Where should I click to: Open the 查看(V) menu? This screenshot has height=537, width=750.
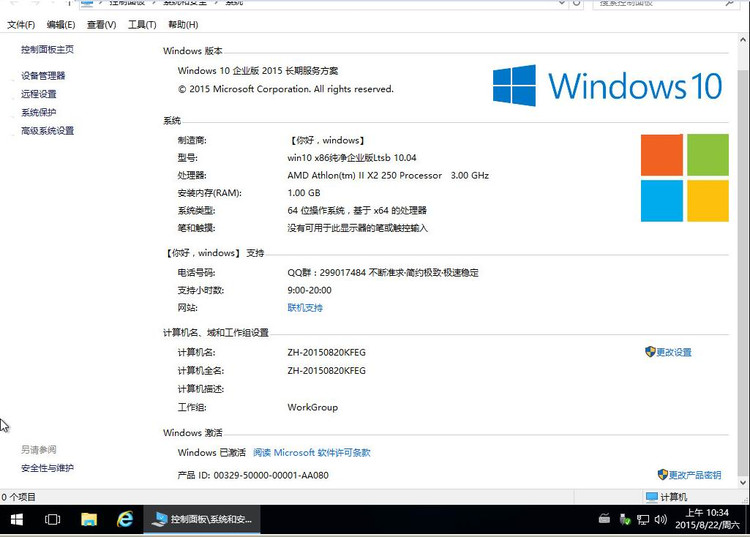(101, 24)
